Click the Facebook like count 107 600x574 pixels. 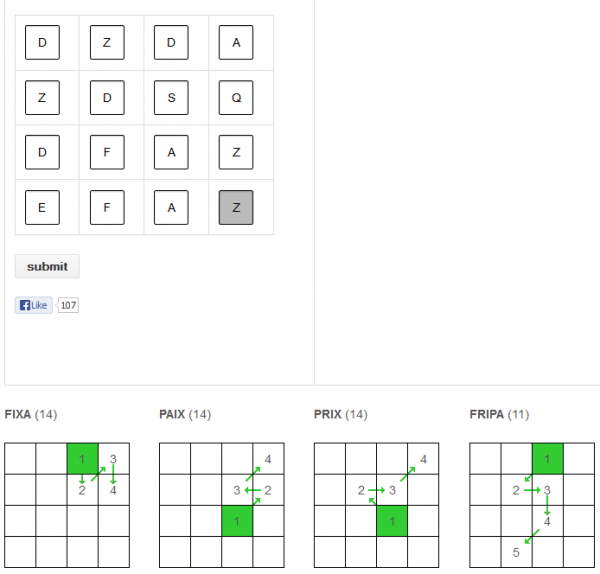(68, 305)
